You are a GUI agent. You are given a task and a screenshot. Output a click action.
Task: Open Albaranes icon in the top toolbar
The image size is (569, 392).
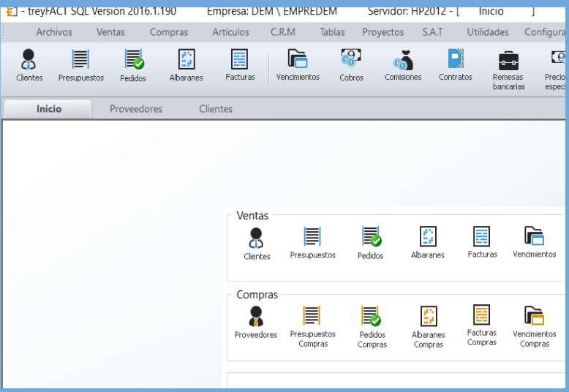(186, 65)
